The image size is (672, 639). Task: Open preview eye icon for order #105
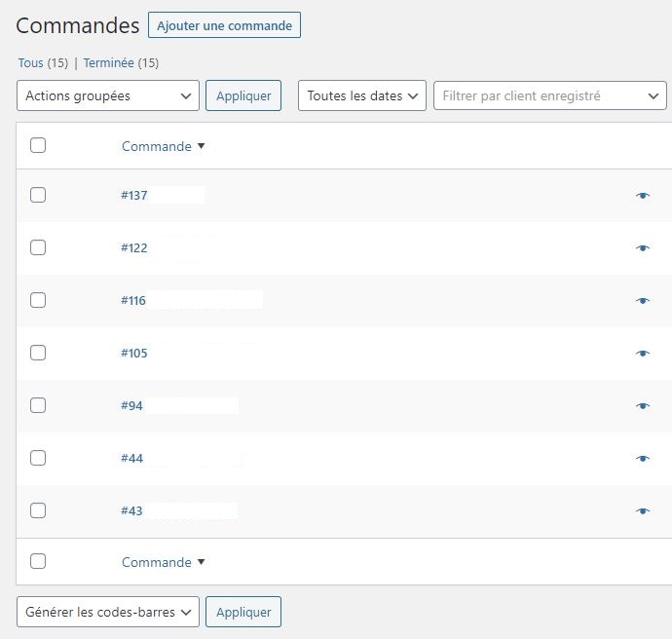coord(642,354)
